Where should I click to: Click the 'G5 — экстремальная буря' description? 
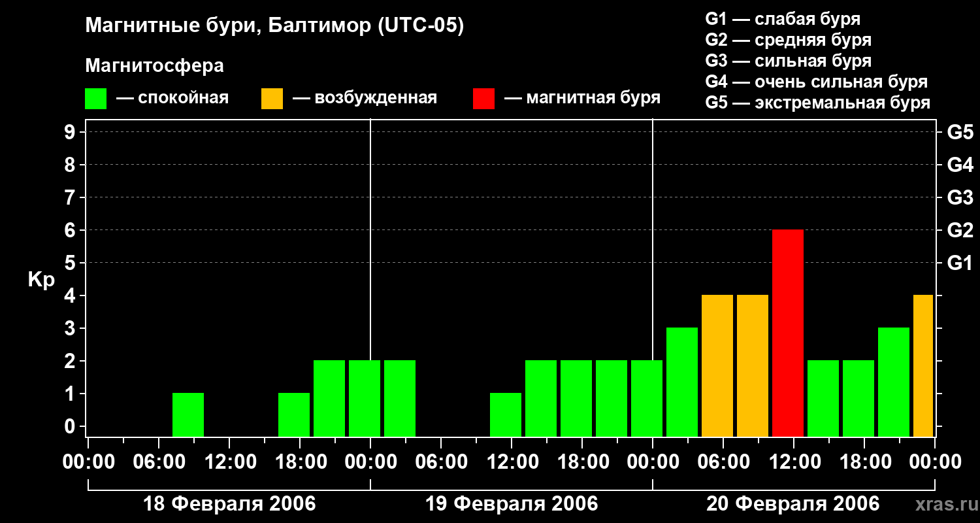click(818, 103)
